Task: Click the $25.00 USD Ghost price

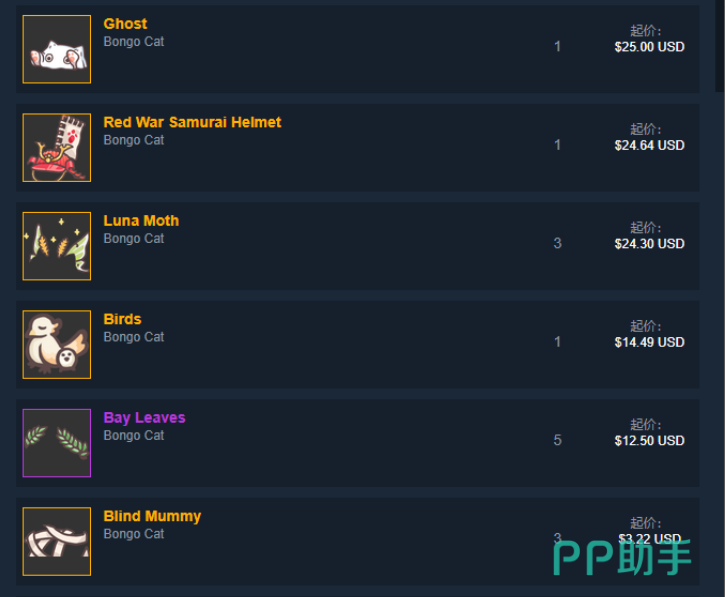Action: (649, 47)
